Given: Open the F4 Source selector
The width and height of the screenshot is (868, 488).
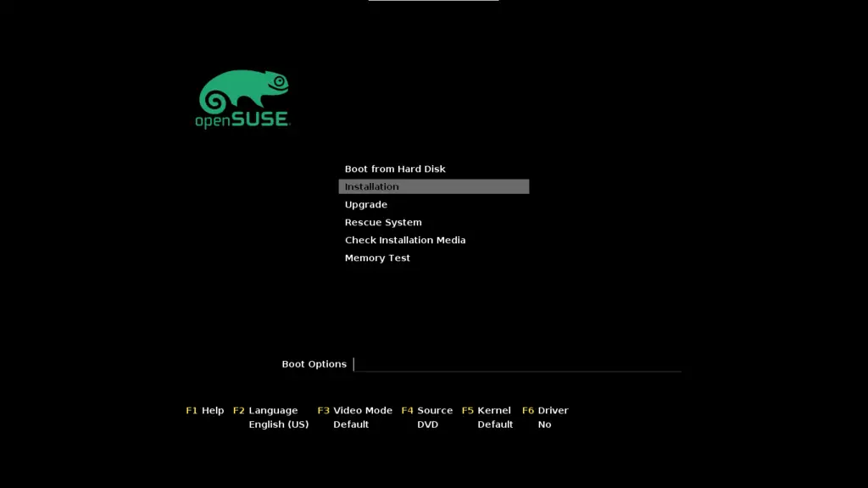Looking at the screenshot, I should click(427, 410).
